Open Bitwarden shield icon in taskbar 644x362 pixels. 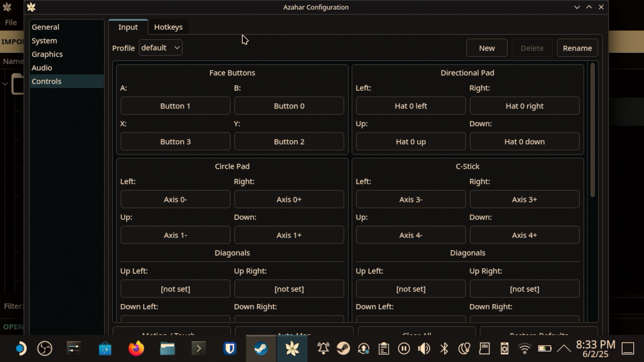coord(230,349)
